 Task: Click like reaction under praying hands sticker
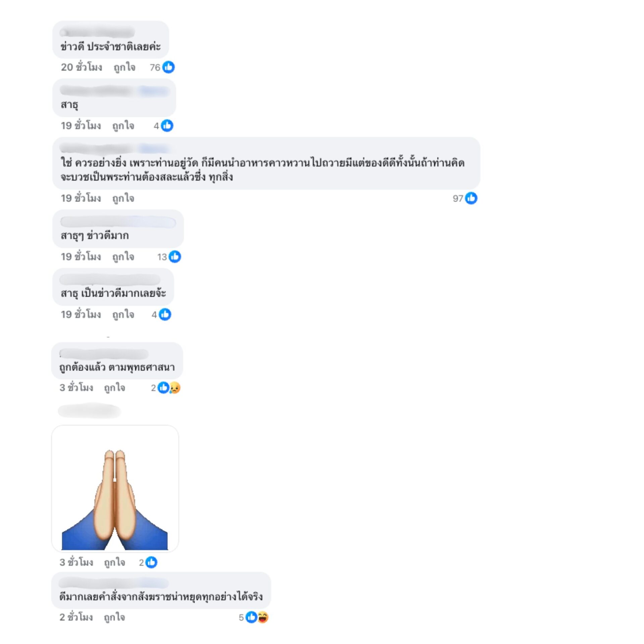151,562
